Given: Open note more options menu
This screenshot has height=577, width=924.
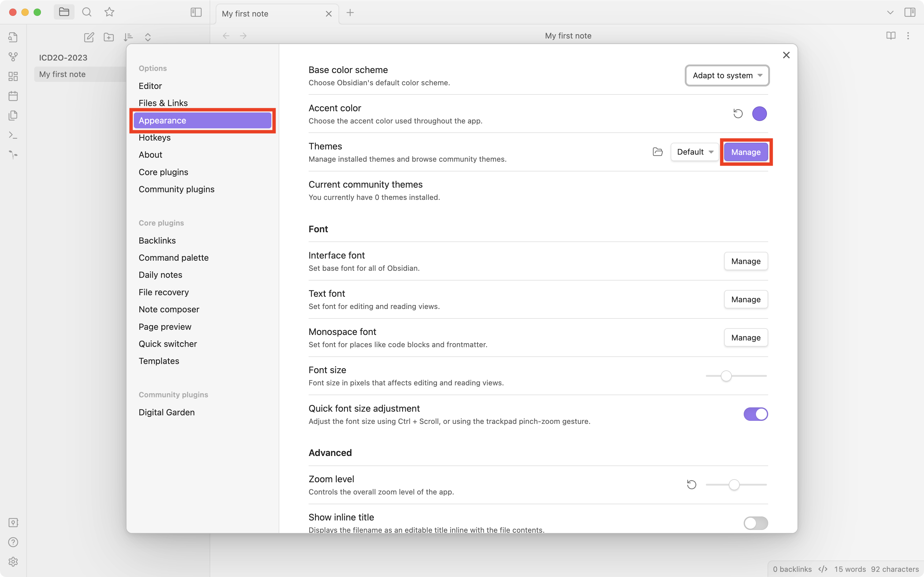Looking at the screenshot, I should coord(908,36).
